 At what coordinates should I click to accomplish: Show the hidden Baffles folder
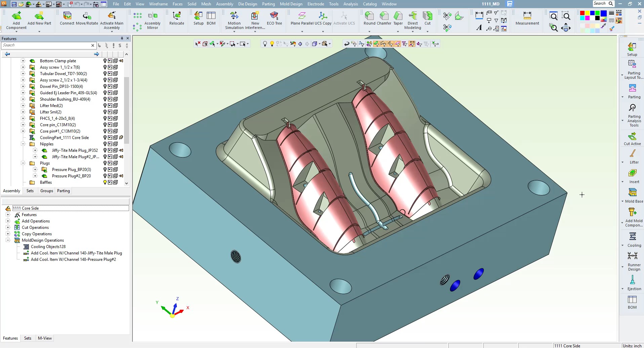click(105, 182)
